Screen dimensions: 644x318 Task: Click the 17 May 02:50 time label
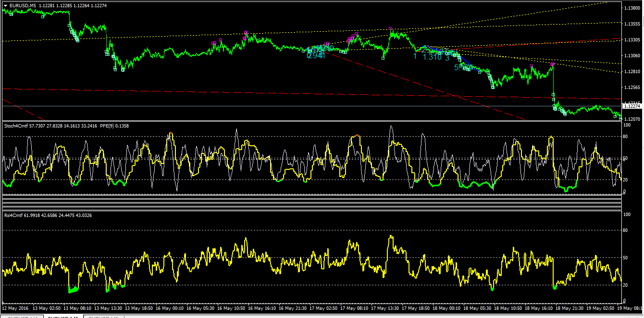pos(324,307)
